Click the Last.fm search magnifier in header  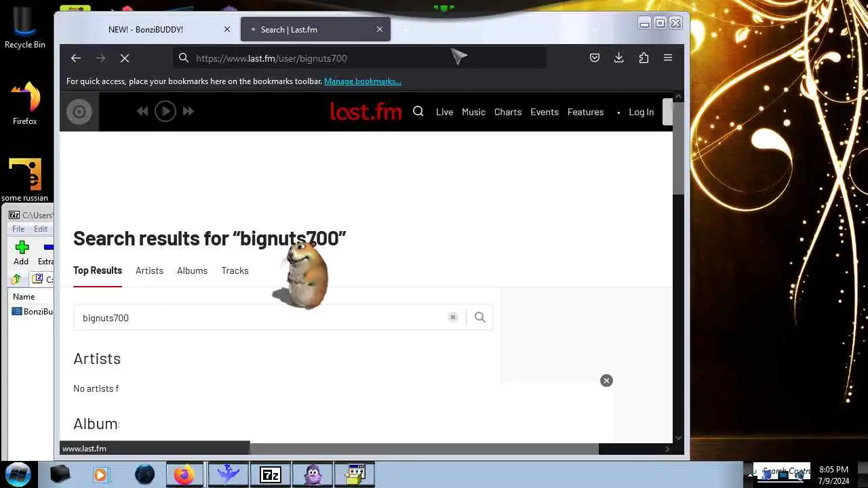(418, 112)
